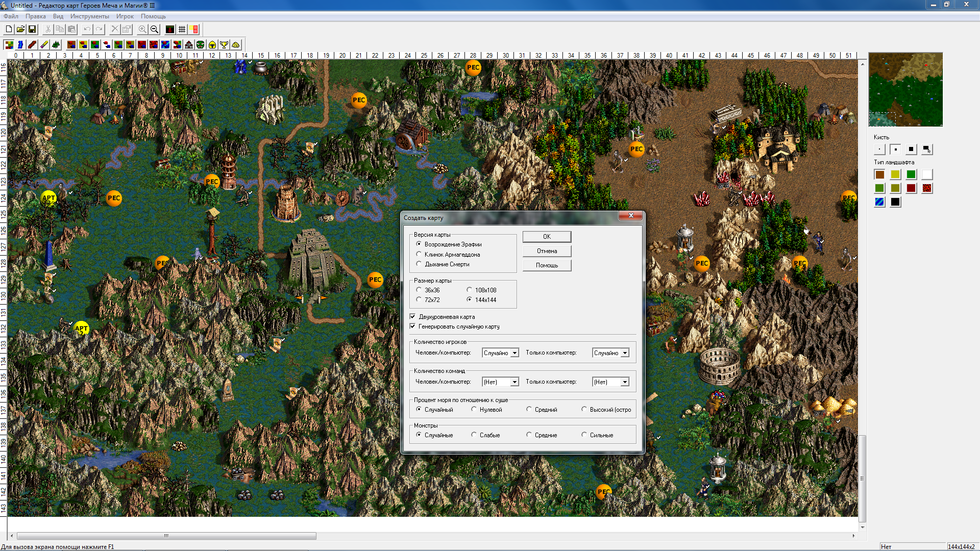The height and width of the screenshot is (551, 980).
Task: Select the eraser tool
Action: coord(44,44)
